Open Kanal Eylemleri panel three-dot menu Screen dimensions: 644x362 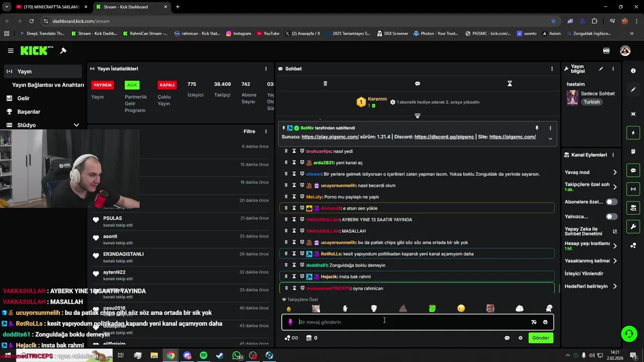coord(613,155)
